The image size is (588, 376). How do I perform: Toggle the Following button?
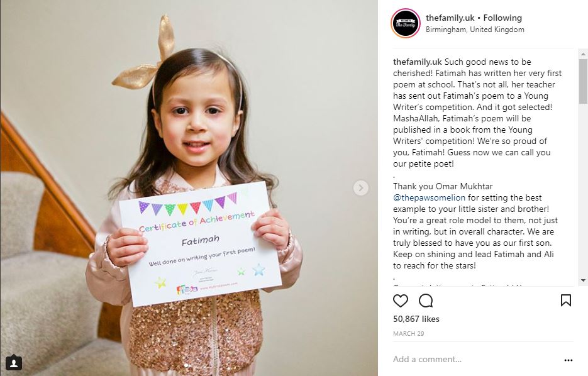(x=502, y=18)
